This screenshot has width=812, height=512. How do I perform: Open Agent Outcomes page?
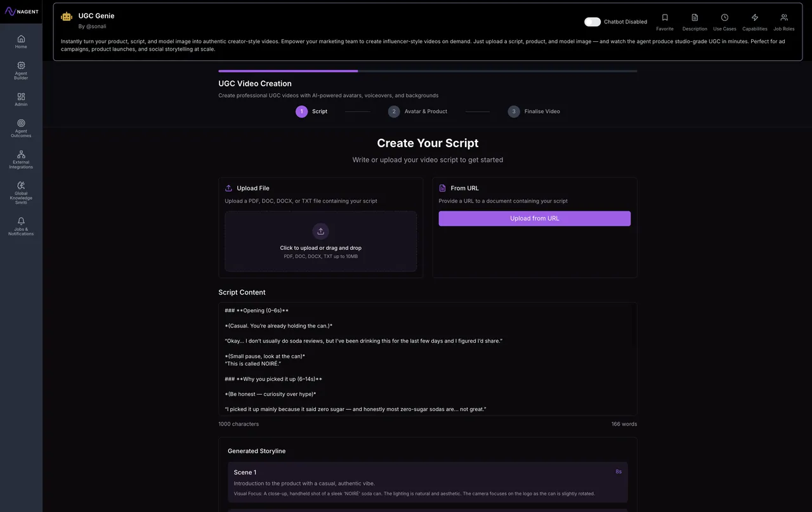click(21, 128)
